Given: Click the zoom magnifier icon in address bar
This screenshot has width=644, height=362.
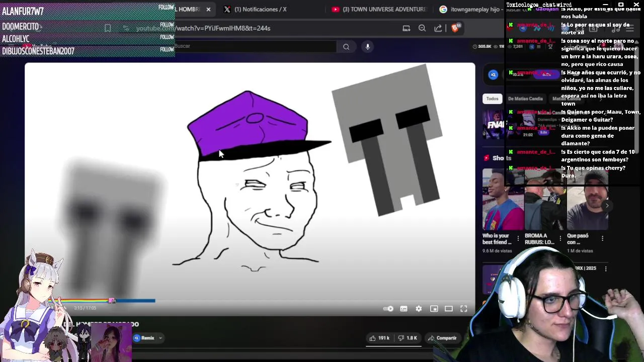Looking at the screenshot, I should [422, 28].
